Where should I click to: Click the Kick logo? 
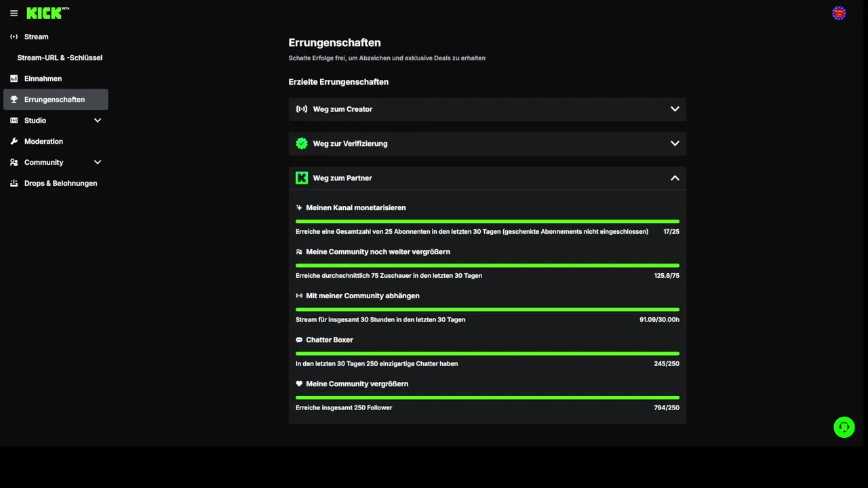point(44,13)
